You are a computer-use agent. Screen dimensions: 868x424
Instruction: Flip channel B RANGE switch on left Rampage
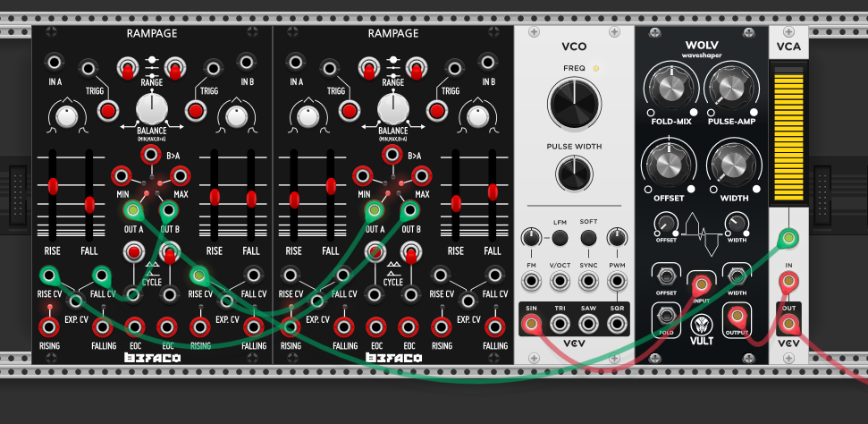(x=175, y=69)
